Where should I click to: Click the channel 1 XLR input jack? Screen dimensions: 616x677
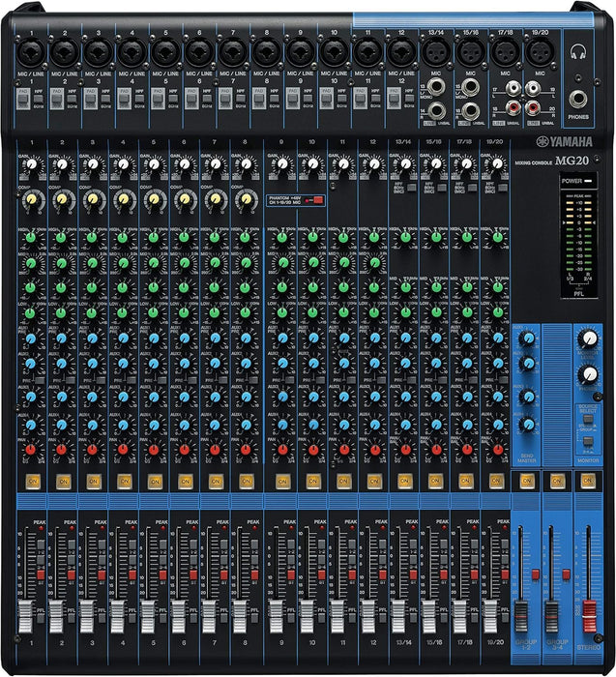click(x=31, y=51)
